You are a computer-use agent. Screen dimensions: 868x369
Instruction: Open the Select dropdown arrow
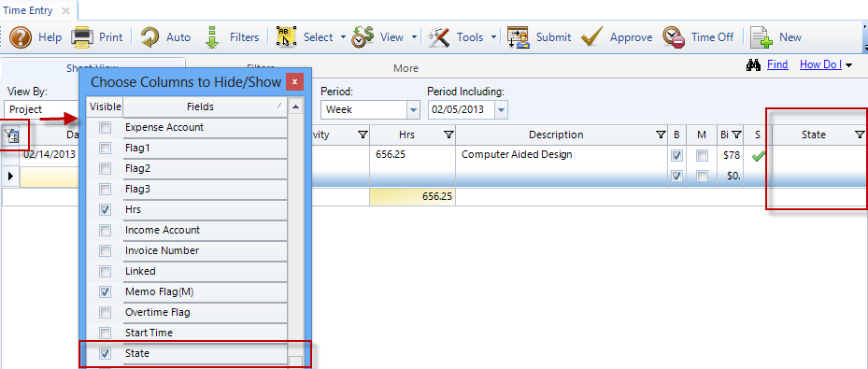click(x=343, y=37)
